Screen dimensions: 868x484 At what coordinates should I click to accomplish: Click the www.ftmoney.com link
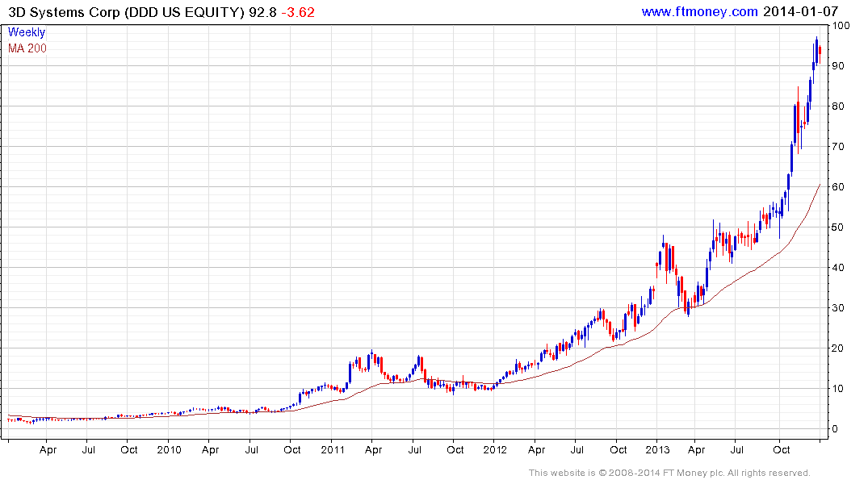699,11
